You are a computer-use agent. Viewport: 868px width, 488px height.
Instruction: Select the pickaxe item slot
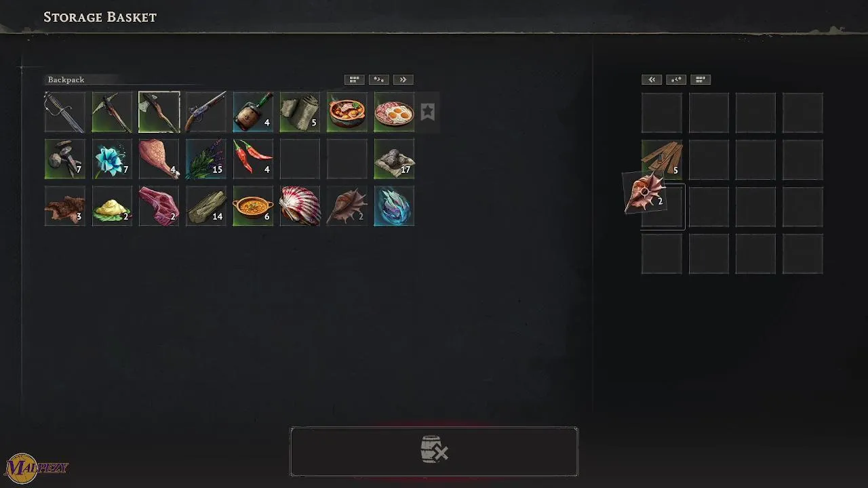tap(112, 112)
